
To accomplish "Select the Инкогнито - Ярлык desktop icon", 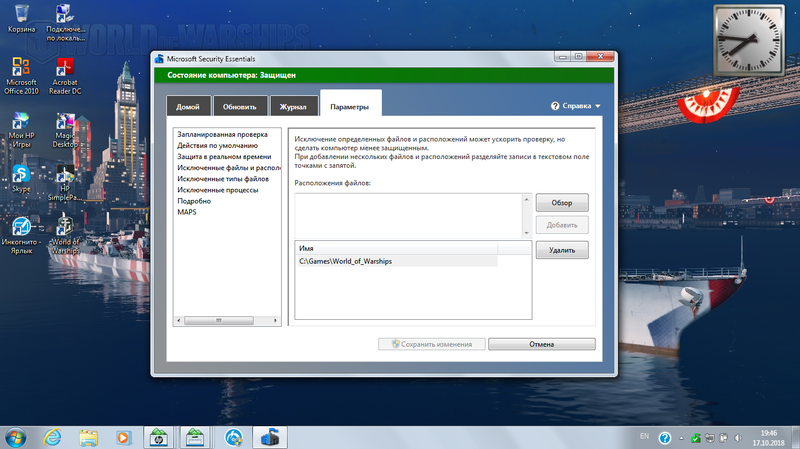I will pyautogui.click(x=21, y=236).
